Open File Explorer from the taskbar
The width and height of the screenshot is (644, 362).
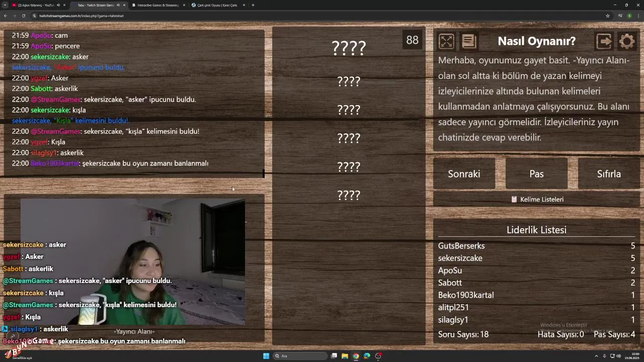345,356
